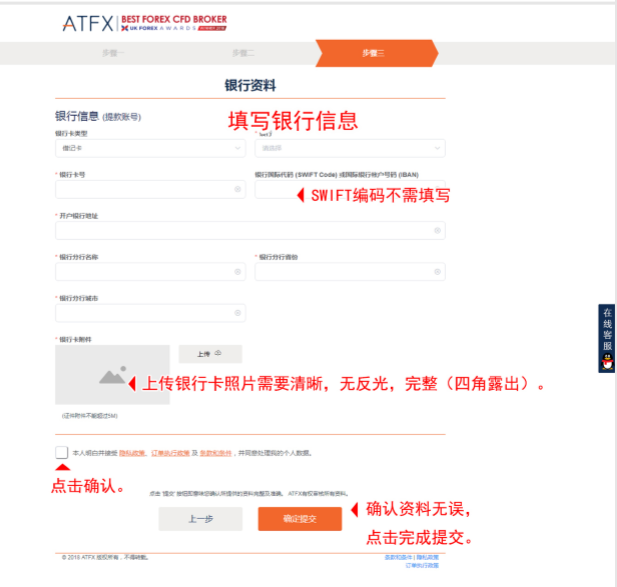Clear the branch city field icon
Image resolution: width=617 pixels, height=587 pixels.
pos(238,313)
